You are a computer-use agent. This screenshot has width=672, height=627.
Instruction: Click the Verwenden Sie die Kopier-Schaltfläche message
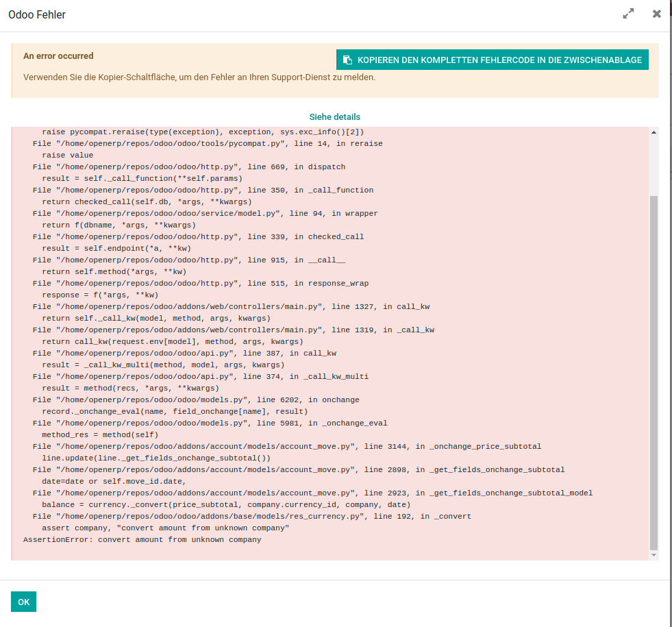tap(199, 77)
